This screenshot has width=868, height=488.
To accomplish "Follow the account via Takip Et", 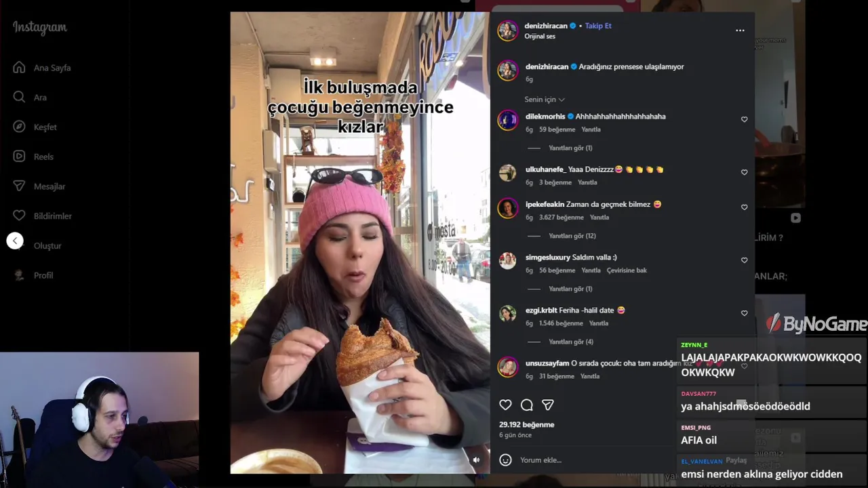I will coord(598,26).
